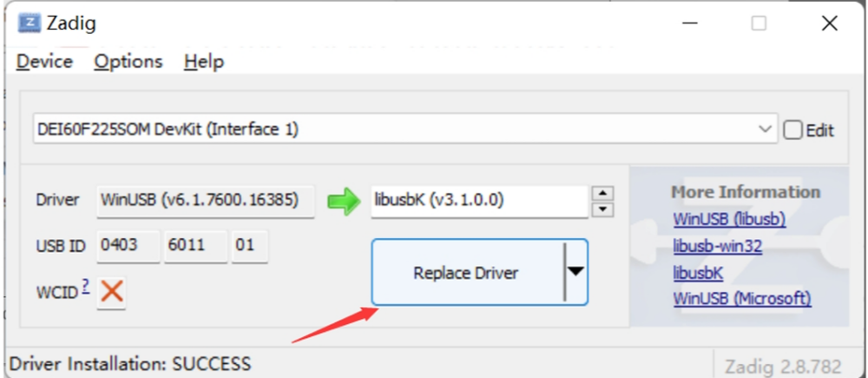
Task: Click the USB ID label text
Action: 61,246
